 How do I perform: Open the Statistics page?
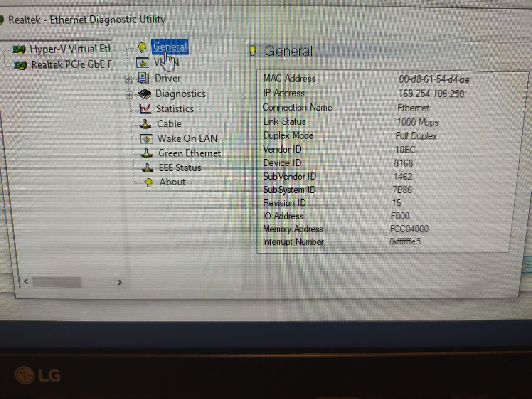tap(175, 109)
